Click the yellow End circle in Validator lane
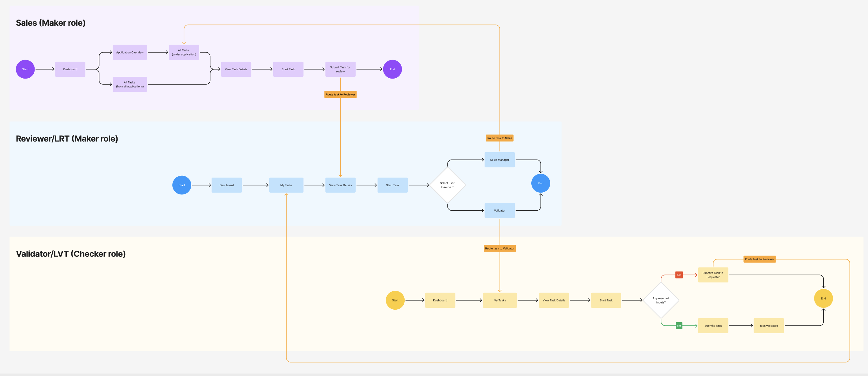The width and height of the screenshot is (868, 376). [823, 299]
